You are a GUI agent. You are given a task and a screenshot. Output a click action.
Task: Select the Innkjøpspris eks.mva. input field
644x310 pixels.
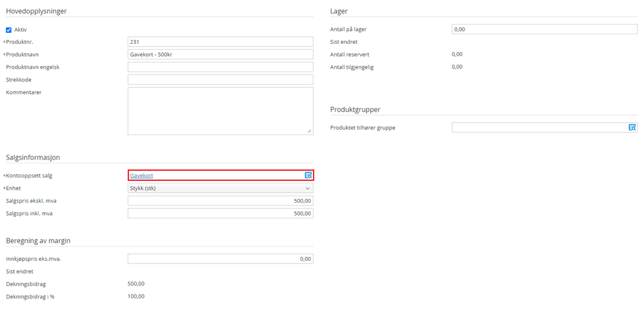(x=221, y=259)
